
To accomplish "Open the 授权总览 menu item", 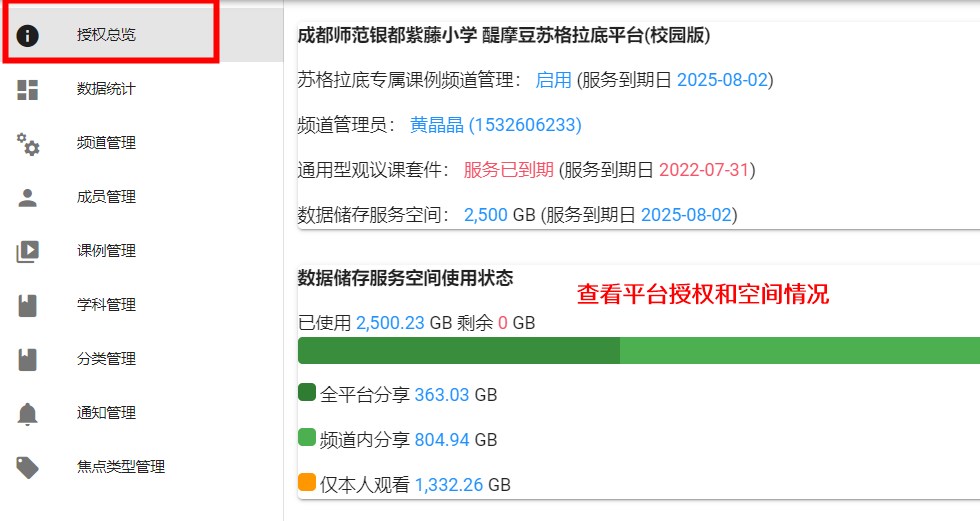I will (106, 35).
